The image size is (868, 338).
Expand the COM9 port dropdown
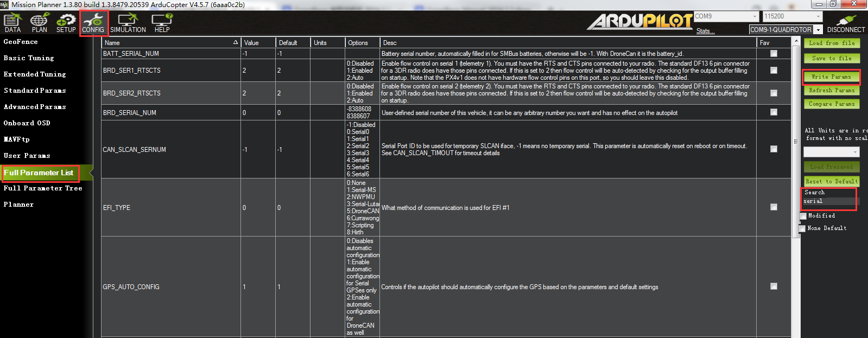[x=755, y=16]
